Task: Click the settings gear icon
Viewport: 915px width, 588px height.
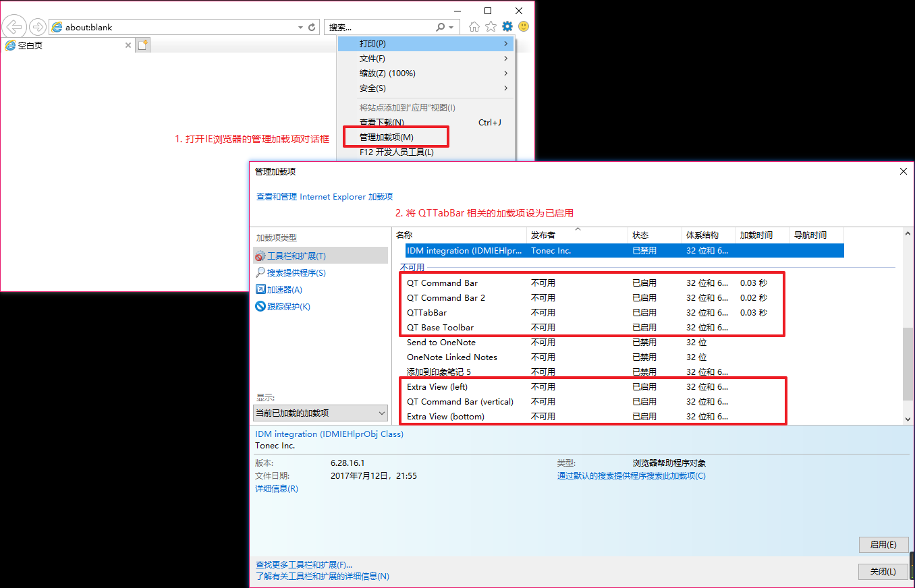Action: [507, 26]
